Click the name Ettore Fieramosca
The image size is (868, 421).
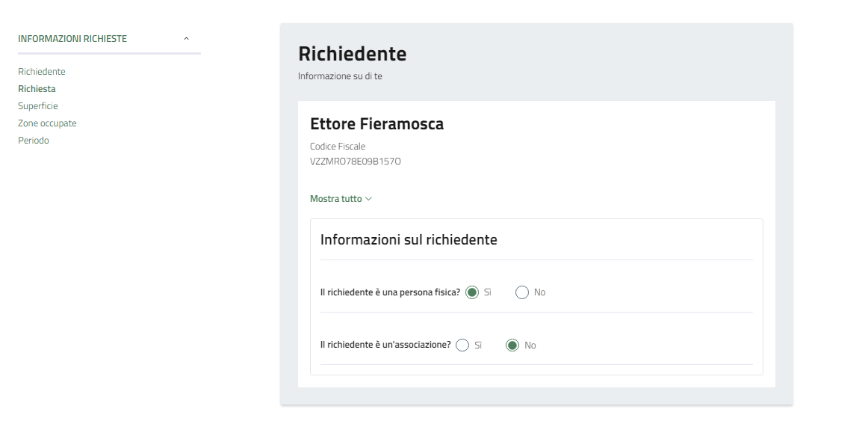376,124
